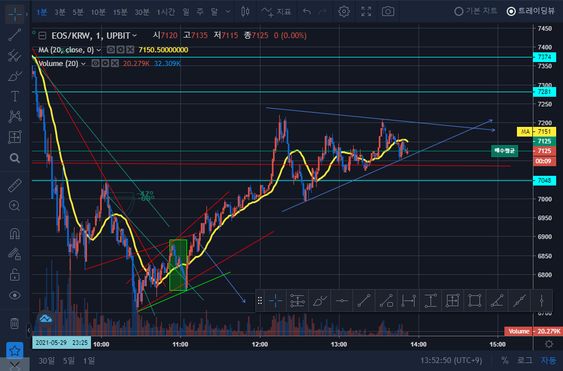Select the 트레이딩뷰 radio option

click(x=530, y=11)
